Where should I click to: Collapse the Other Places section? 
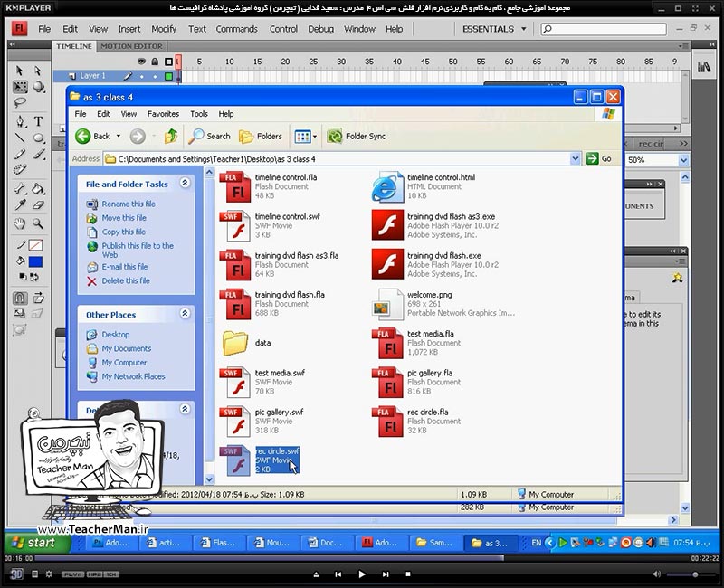click(x=185, y=313)
